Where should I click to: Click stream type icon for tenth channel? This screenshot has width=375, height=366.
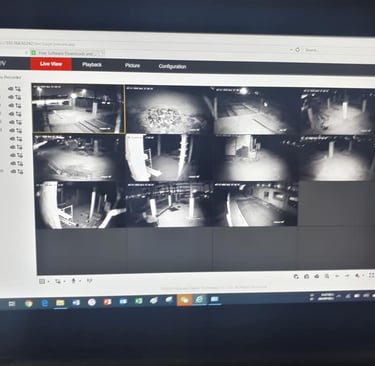pyautogui.click(x=20, y=163)
